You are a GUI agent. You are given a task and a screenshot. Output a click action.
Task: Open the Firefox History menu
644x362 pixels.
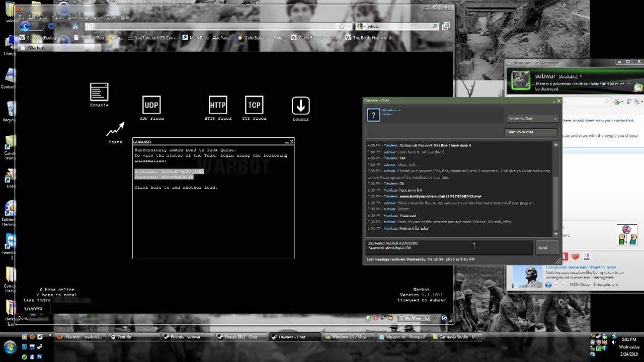58,17
